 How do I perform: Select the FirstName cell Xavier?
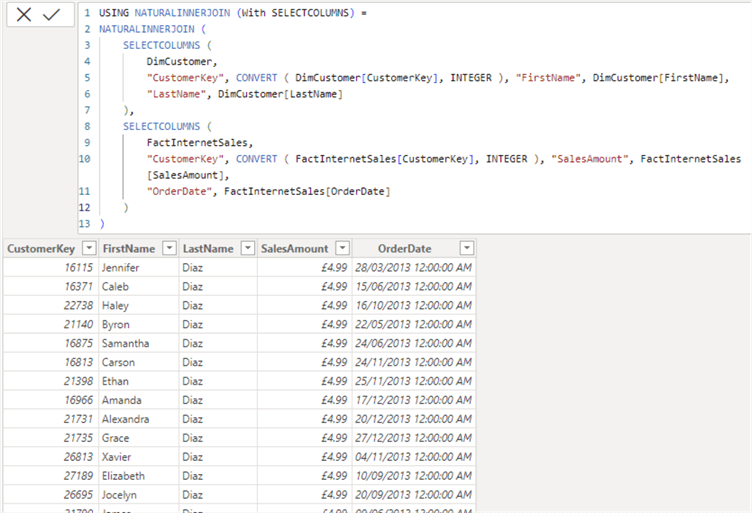point(139,457)
